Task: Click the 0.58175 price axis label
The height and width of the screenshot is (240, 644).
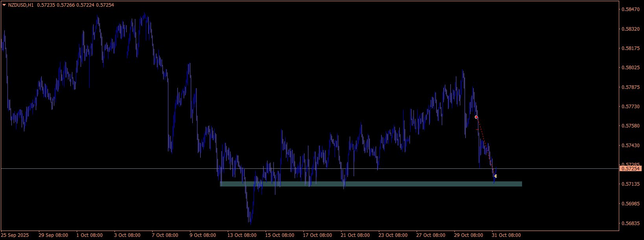Action: pyautogui.click(x=630, y=48)
